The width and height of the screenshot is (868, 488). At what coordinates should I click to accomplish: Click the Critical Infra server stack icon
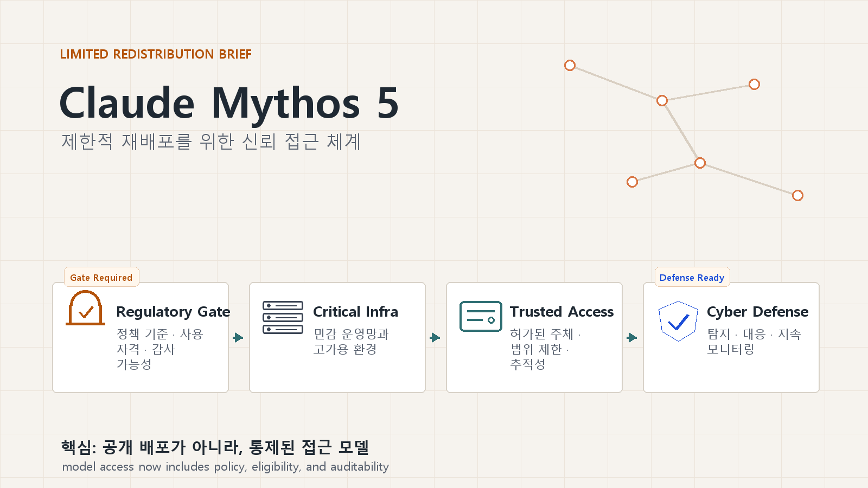(283, 317)
